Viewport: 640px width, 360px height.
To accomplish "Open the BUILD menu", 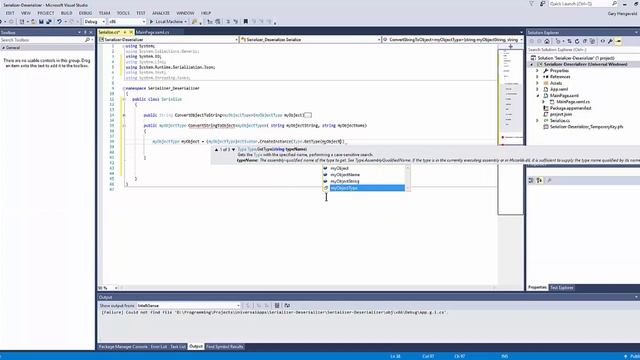I will [x=67, y=13].
